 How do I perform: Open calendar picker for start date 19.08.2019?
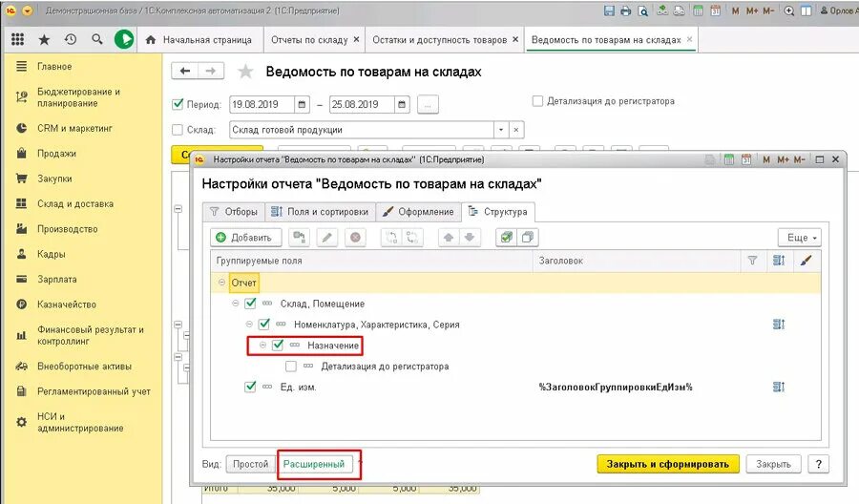click(302, 104)
